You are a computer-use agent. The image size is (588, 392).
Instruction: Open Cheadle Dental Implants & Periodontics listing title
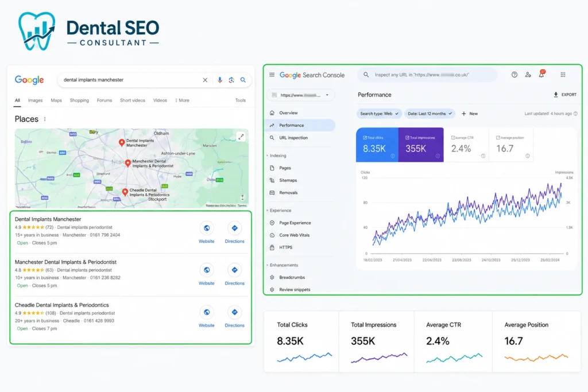tap(62, 305)
